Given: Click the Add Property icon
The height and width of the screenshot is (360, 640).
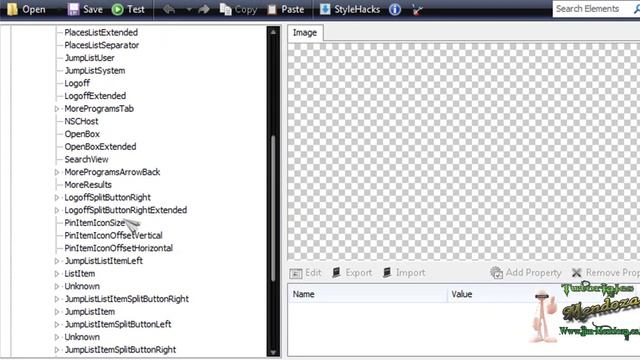Looking at the screenshot, I should (496, 273).
